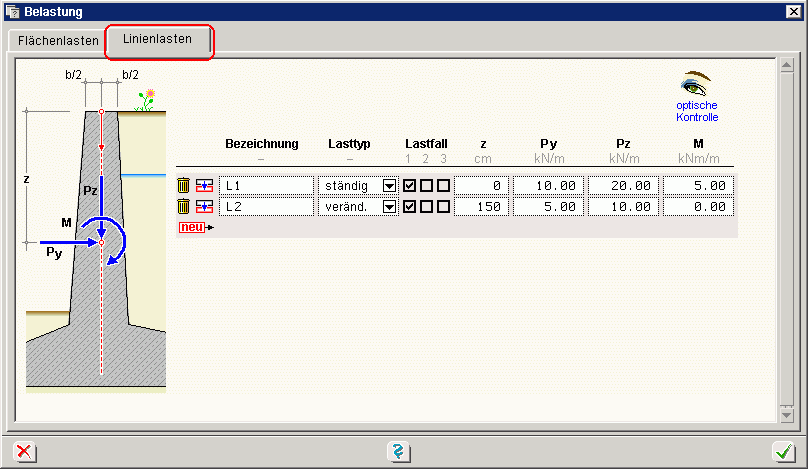Confirm with the green checkmark icon

click(x=783, y=452)
